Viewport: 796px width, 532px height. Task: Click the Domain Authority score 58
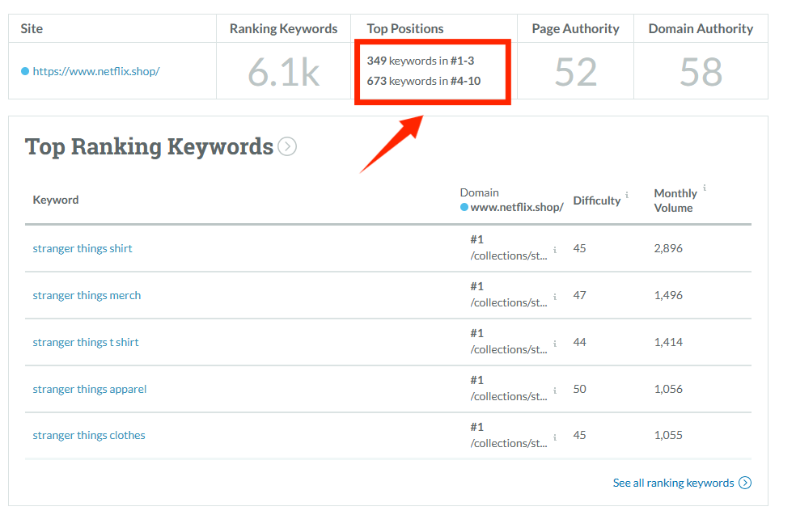(x=700, y=72)
